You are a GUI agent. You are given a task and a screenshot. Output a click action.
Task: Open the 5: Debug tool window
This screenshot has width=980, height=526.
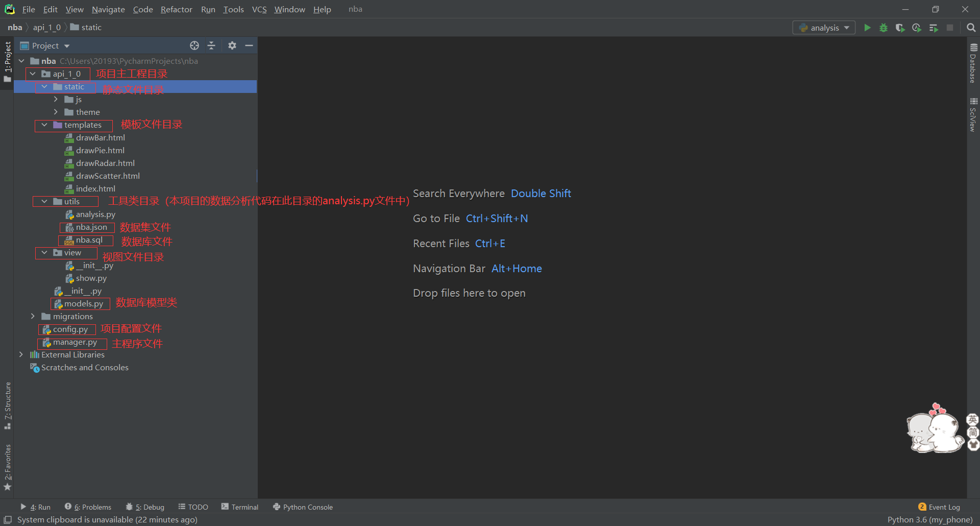tap(145, 507)
